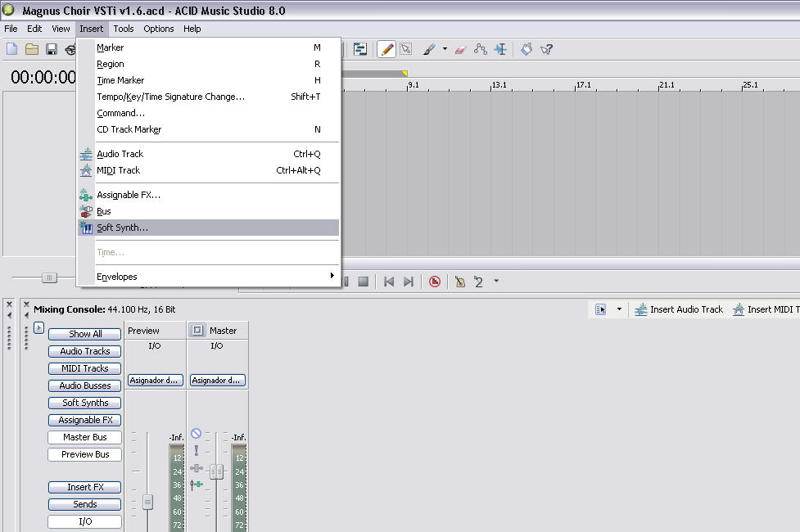The image size is (800, 532).
Task: Toggle Soft Synths visibility in console
Action: (84, 403)
